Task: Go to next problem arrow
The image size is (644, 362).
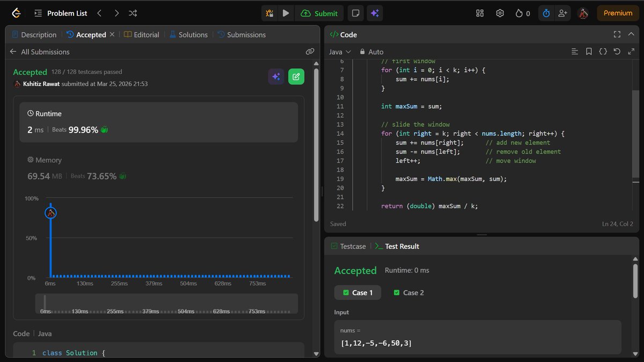Action: (x=116, y=13)
